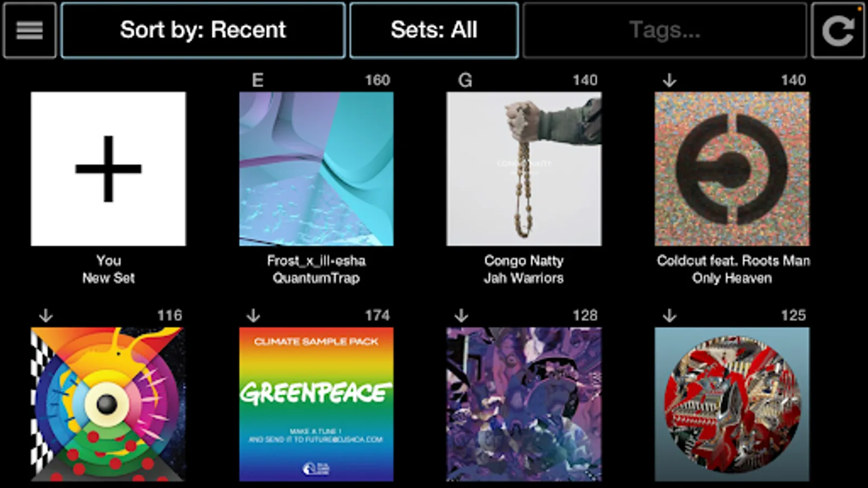This screenshot has height=488, width=868.
Task: Open the Greenpeace Climate Sample Pack
Action: [316, 404]
